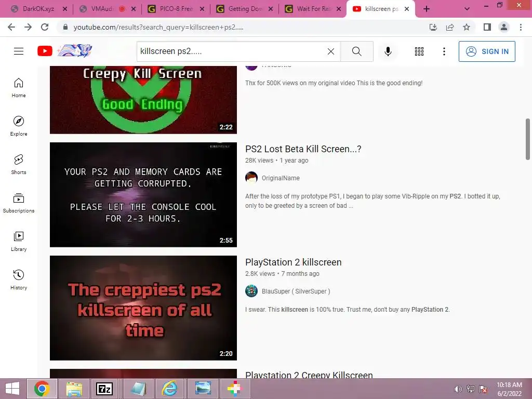532x399 pixels.
Task: Close the PICO-8 Free tab
Action: pos(202,9)
